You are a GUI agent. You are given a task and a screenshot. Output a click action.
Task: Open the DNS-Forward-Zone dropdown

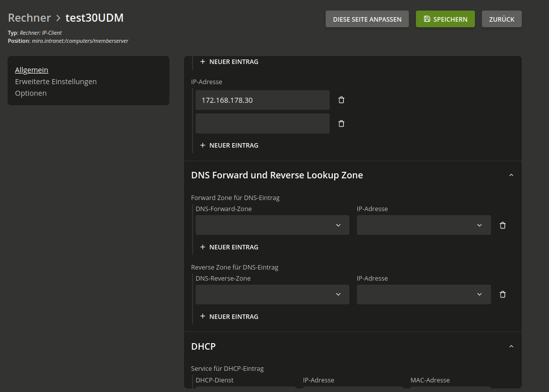tap(272, 225)
